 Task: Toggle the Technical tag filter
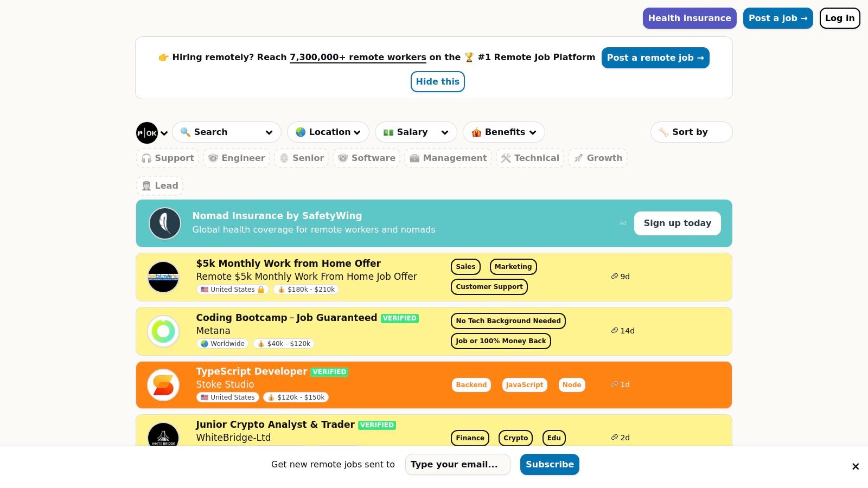[x=530, y=158]
